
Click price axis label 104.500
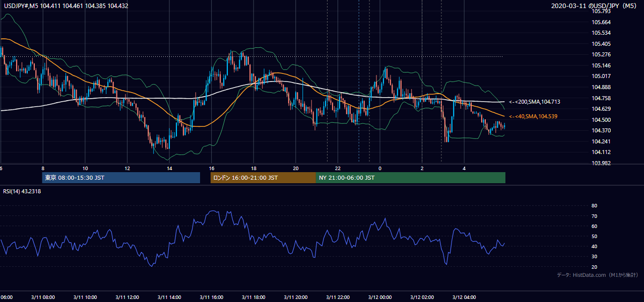pos(601,120)
